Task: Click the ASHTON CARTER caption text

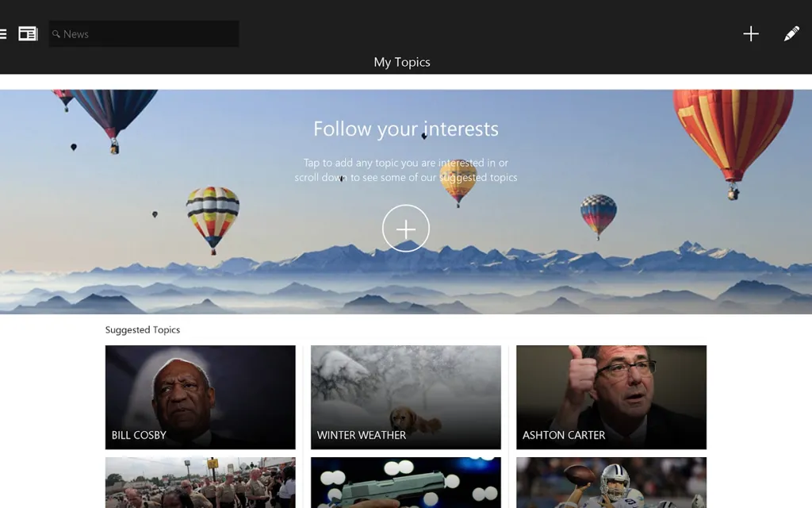Action: pos(563,435)
